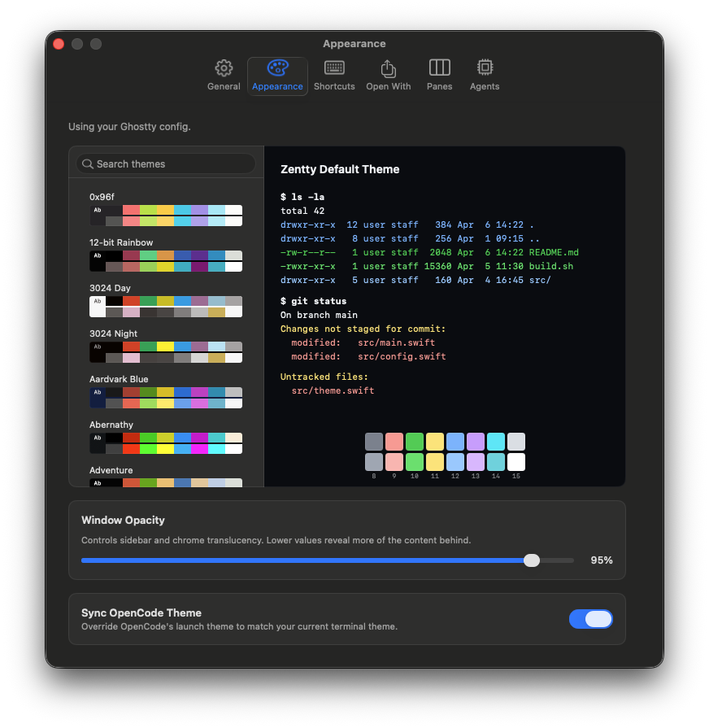
Task: Click the '$ ls -la' command text
Action: [x=302, y=197]
